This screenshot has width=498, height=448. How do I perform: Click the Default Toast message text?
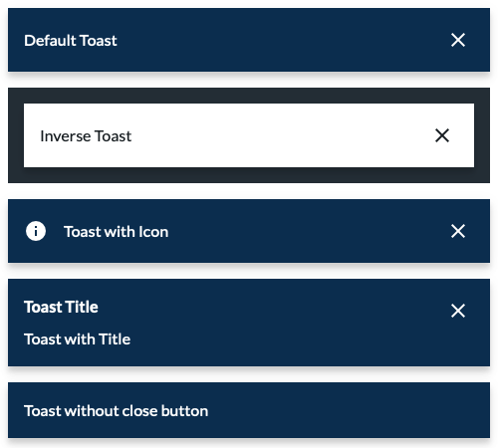click(71, 41)
